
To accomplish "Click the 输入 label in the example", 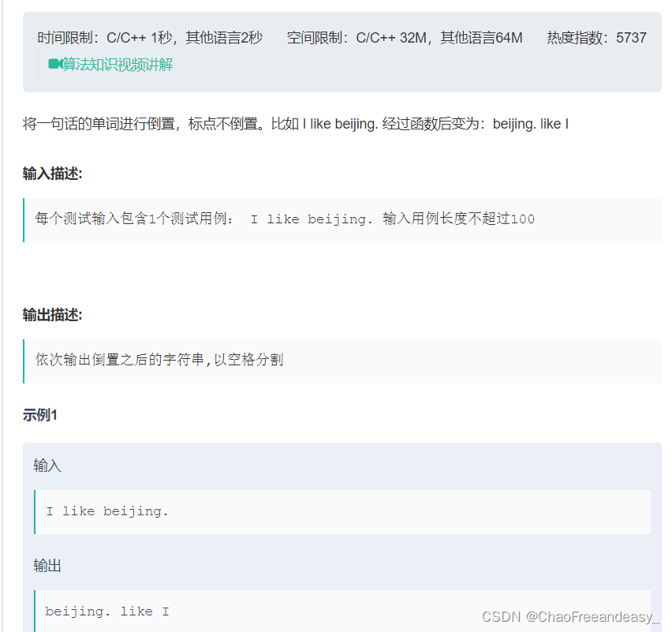I will [47, 466].
